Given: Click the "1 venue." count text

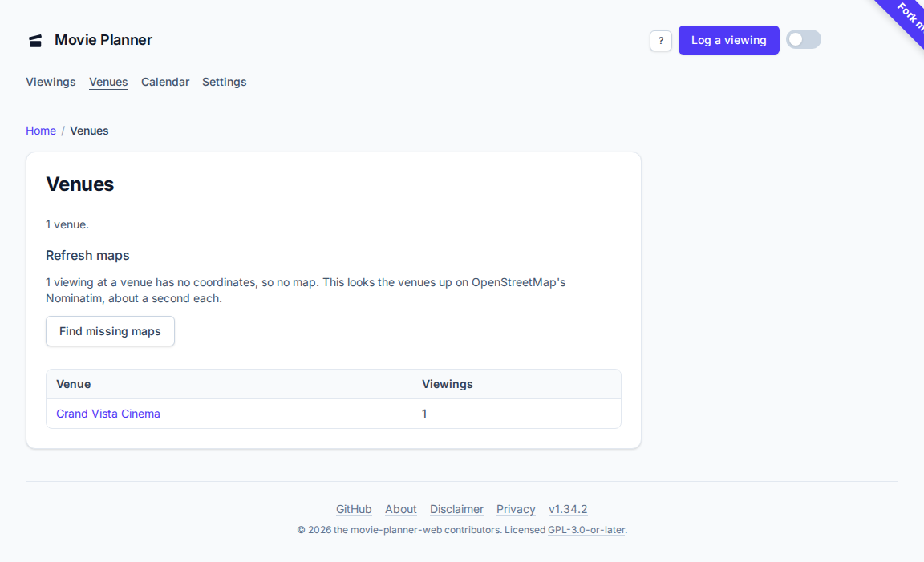Looking at the screenshot, I should click(x=67, y=224).
